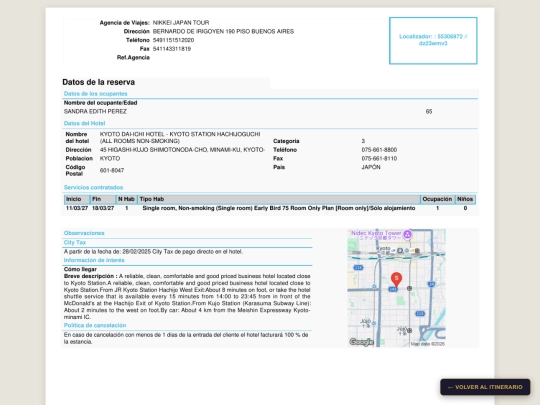This screenshot has height=405, width=540.
Task: Click agency fax 541143311819
Action: pos(172,49)
